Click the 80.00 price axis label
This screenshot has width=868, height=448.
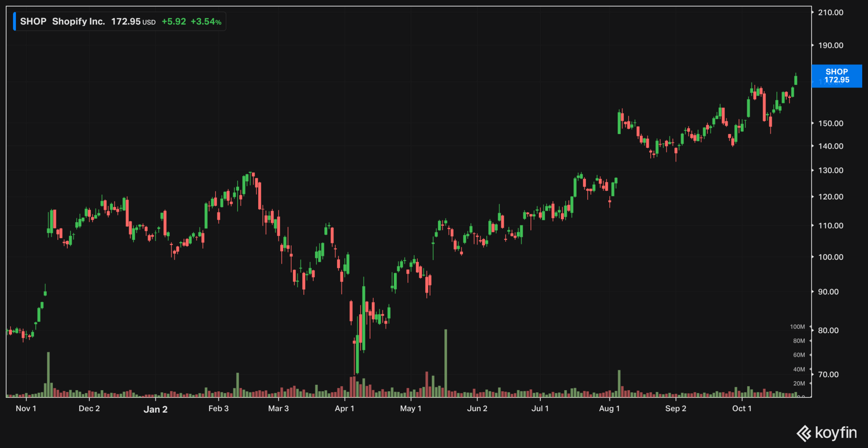828,331
